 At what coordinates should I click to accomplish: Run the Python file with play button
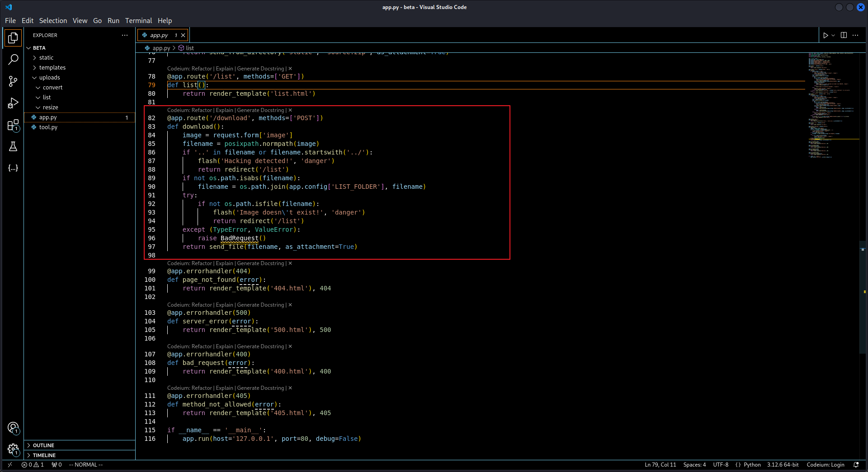click(x=826, y=35)
